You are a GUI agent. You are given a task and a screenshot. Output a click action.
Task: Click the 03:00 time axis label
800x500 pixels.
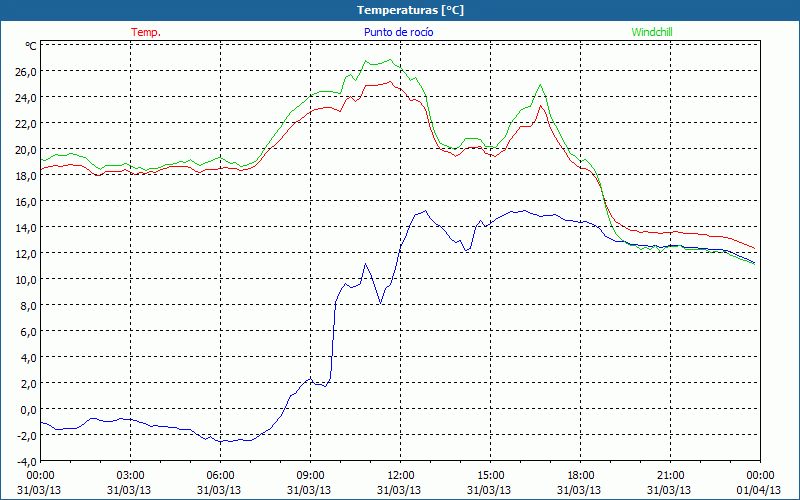pos(130,475)
